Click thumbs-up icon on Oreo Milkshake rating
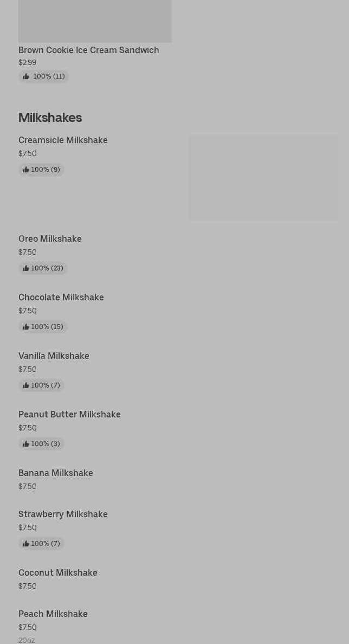The height and width of the screenshot is (644, 349). (x=26, y=268)
